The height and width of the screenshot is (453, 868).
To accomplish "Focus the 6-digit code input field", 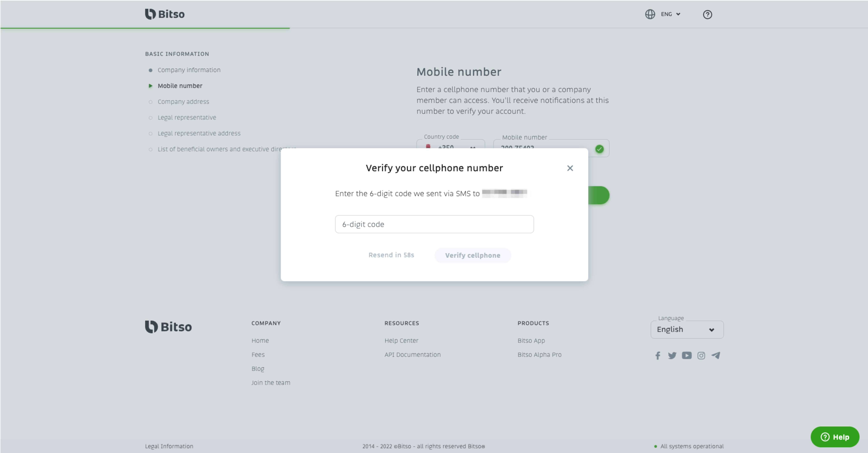I will (434, 224).
